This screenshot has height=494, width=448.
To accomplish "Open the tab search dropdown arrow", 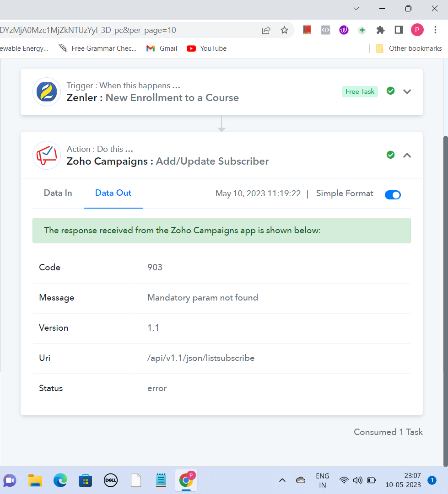I will 356,9.
